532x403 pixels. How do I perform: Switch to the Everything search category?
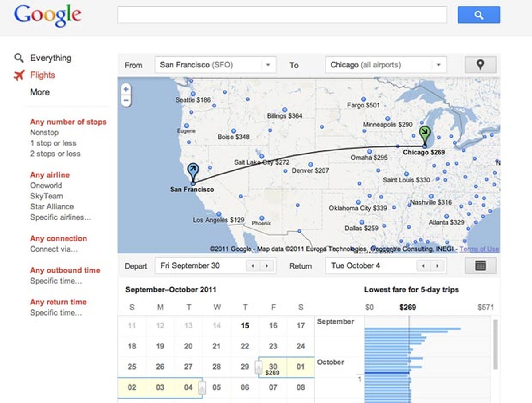[51, 58]
